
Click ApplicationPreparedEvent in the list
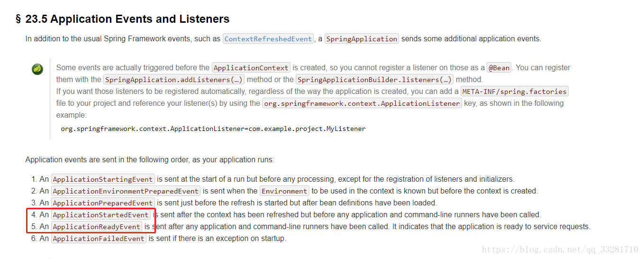103,203
